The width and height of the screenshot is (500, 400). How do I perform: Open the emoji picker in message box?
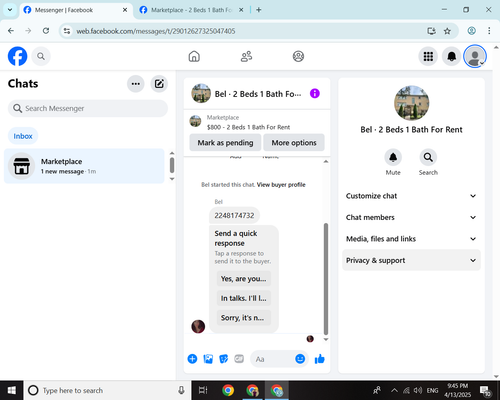(300, 359)
